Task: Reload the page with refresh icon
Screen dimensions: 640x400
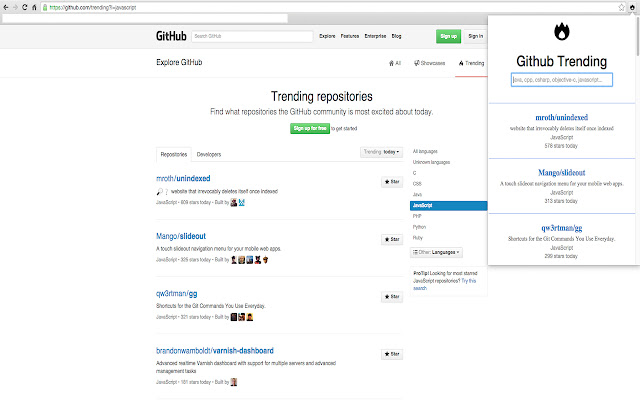Action: pos(24,7)
